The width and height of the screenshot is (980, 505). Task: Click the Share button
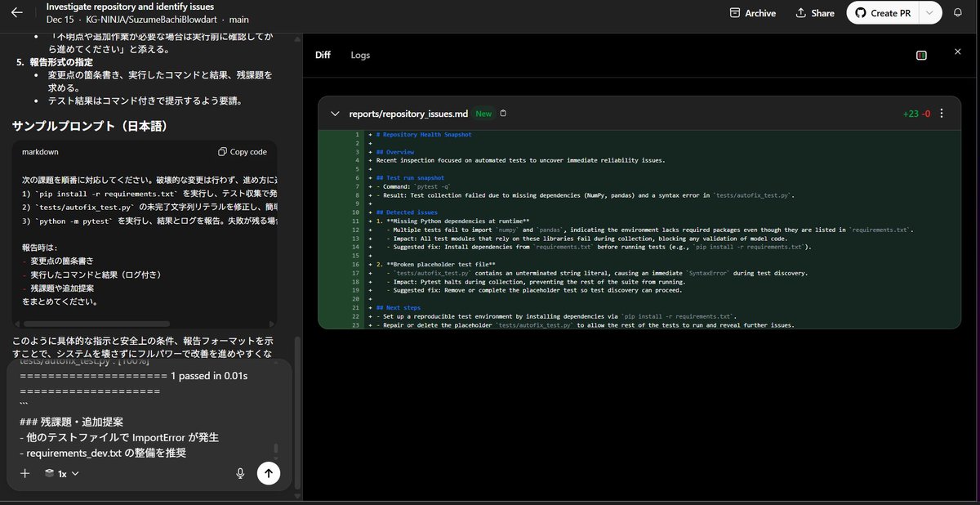click(x=815, y=13)
